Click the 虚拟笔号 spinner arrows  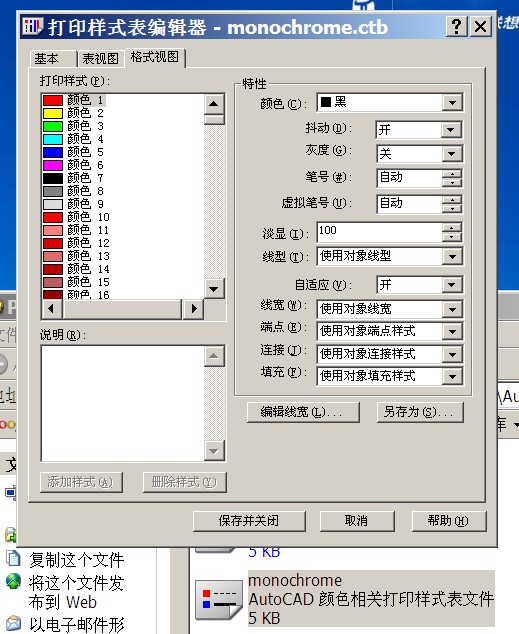(451, 204)
